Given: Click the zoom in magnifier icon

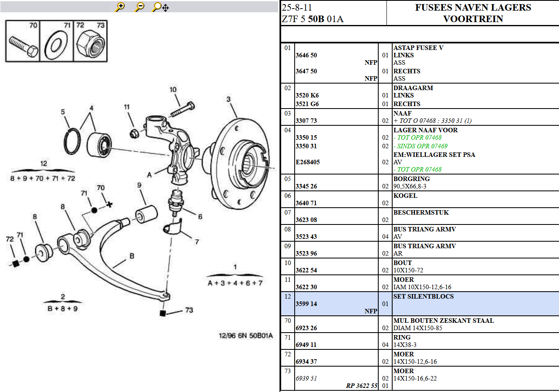Looking at the screenshot, I should click(x=120, y=7).
